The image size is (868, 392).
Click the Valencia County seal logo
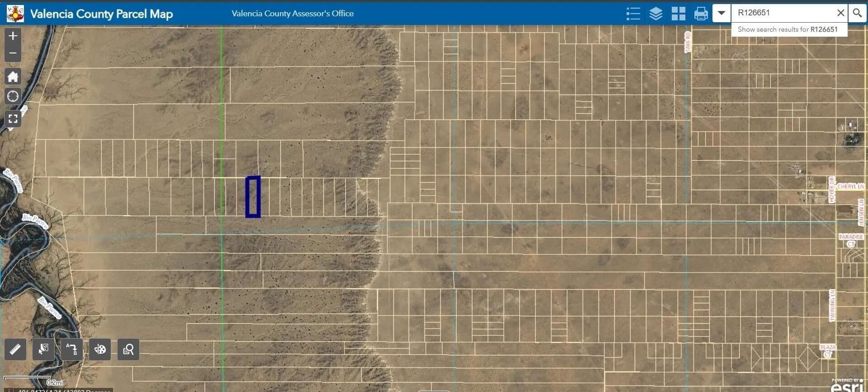coord(15,14)
